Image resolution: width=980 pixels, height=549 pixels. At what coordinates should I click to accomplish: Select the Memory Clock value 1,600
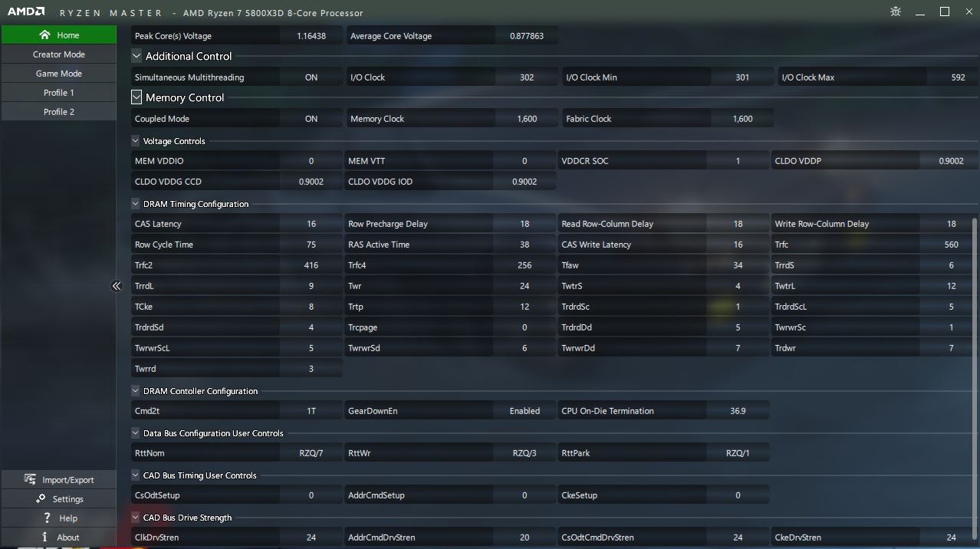pyautogui.click(x=527, y=119)
